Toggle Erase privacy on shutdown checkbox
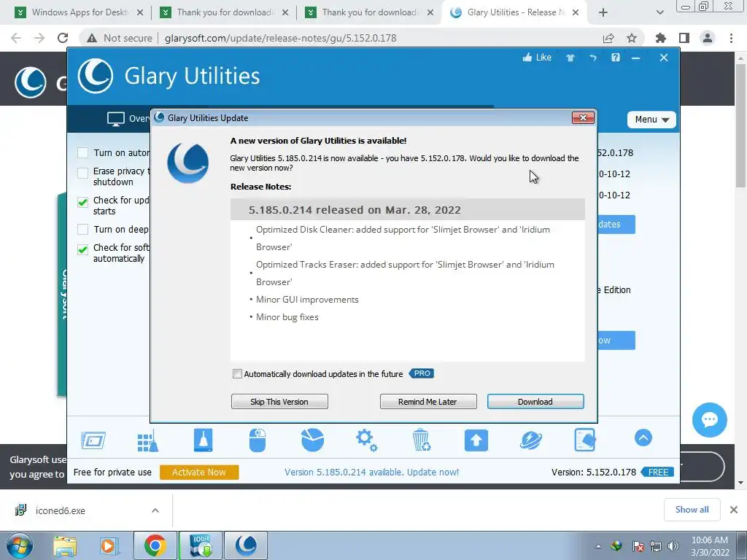Image resolution: width=747 pixels, height=560 pixels. pos(83,173)
